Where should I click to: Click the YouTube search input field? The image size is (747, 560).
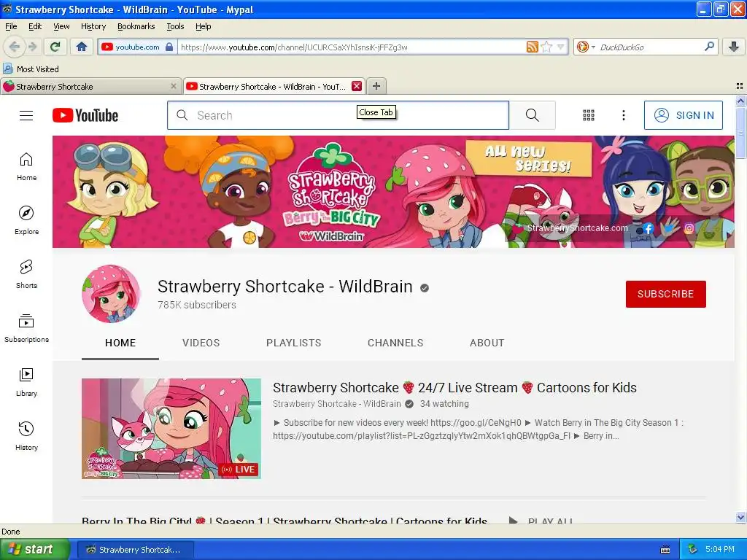point(338,115)
